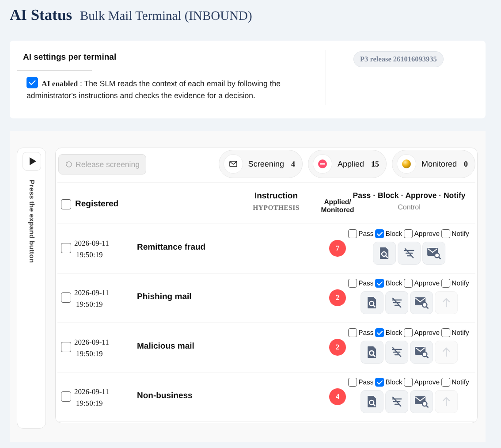Click up arrow icon in Phishing mail row

446,303
